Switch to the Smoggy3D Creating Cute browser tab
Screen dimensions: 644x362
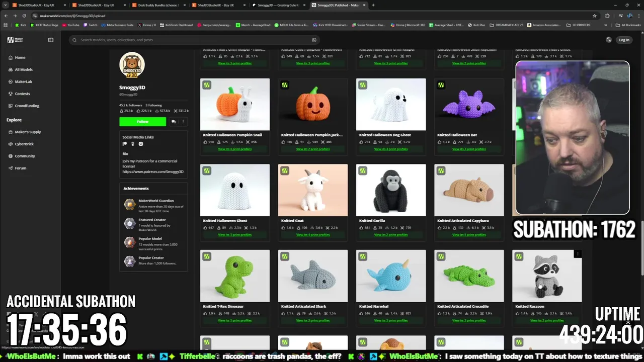click(278, 5)
